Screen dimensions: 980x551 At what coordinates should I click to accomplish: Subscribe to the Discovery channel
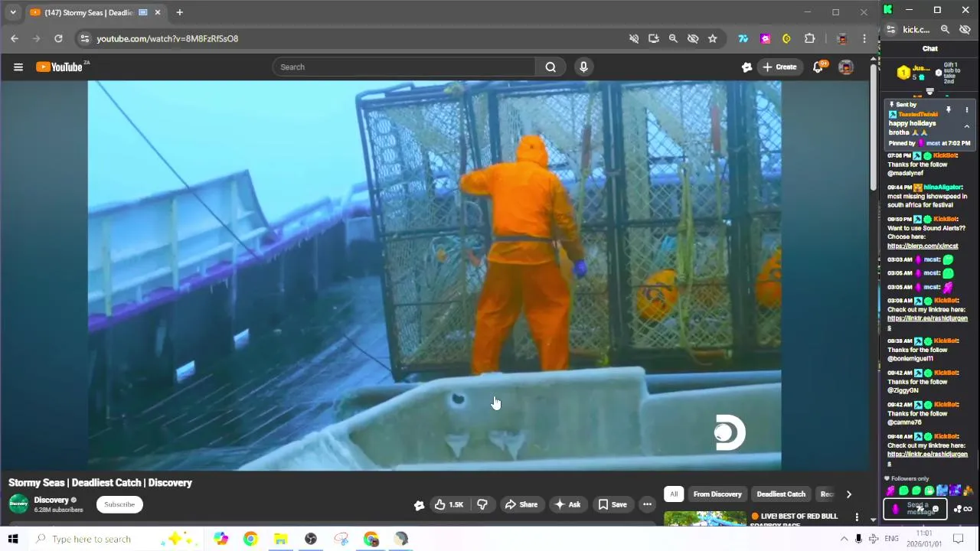(119, 504)
